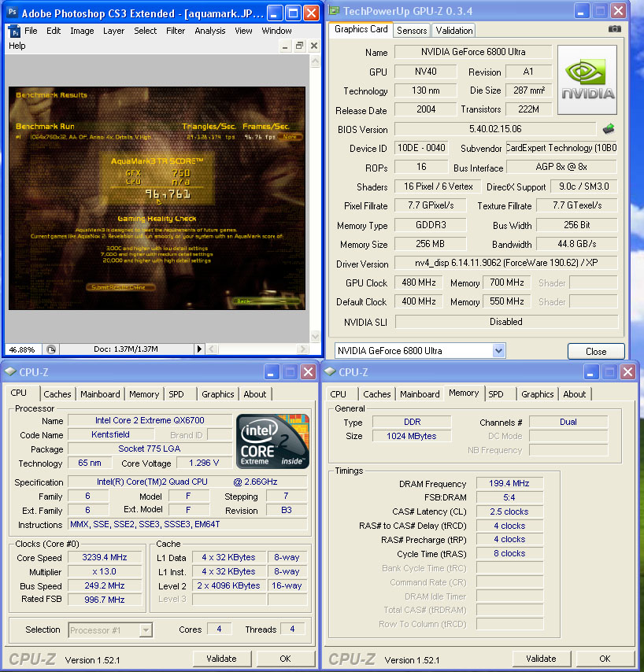Open the Filter menu in Photoshop
Screen dimensions: 644x672
(x=176, y=31)
